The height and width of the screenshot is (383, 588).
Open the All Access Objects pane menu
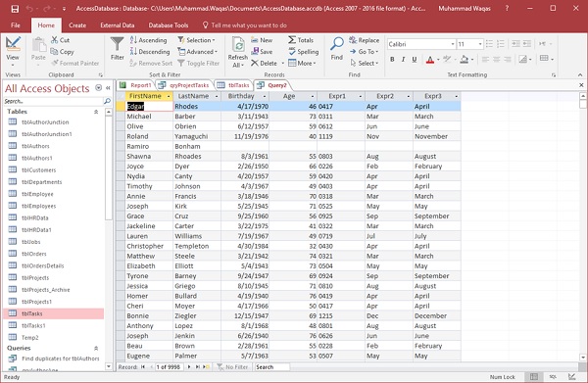98,88
